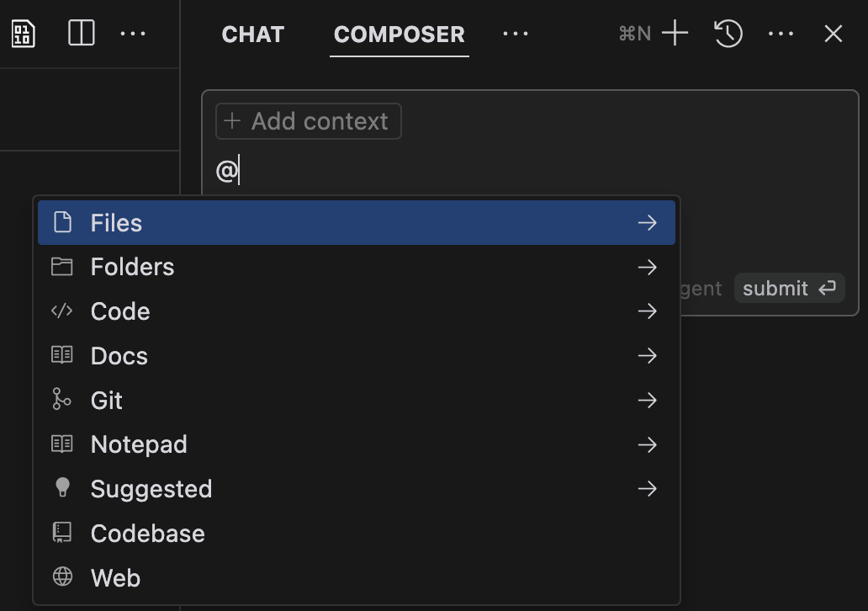
Task: Select the COMPOSER tab
Action: 400,35
